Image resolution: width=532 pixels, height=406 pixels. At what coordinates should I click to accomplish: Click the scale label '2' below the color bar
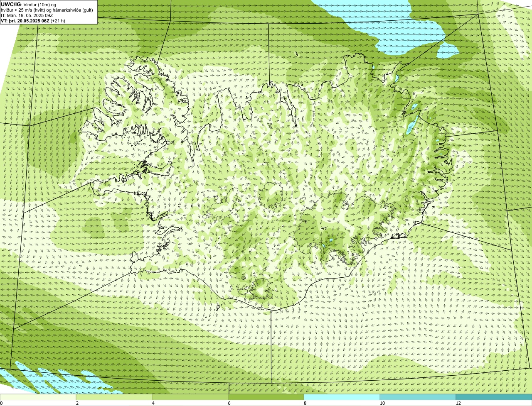coord(77,403)
